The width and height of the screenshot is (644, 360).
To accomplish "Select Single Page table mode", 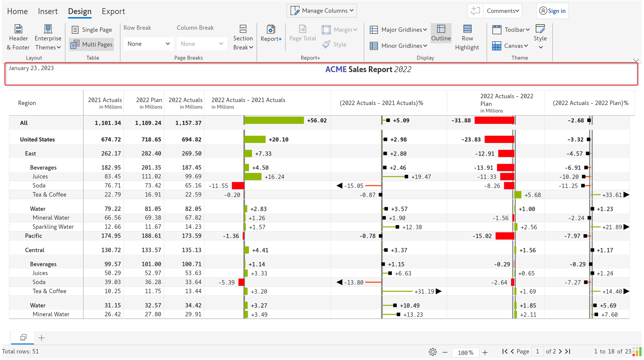I will [92, 30].
